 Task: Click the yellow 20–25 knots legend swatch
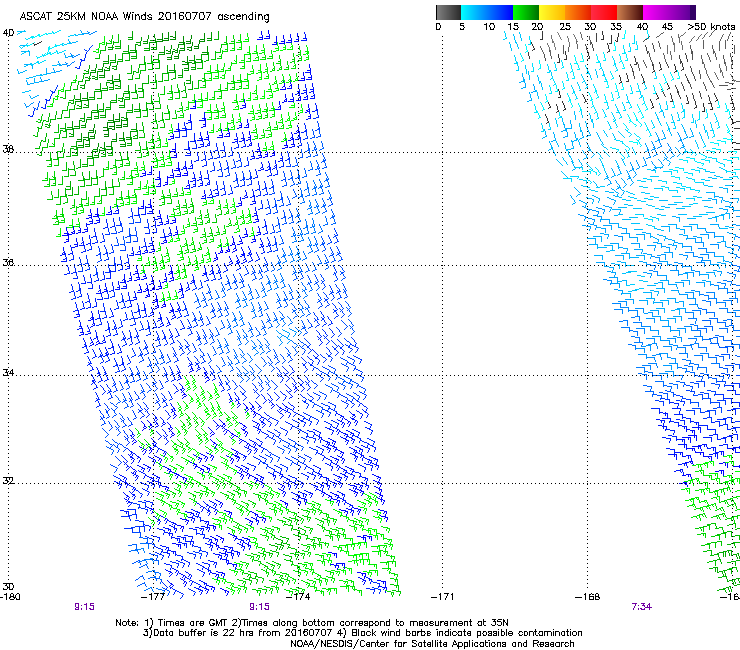552,12
